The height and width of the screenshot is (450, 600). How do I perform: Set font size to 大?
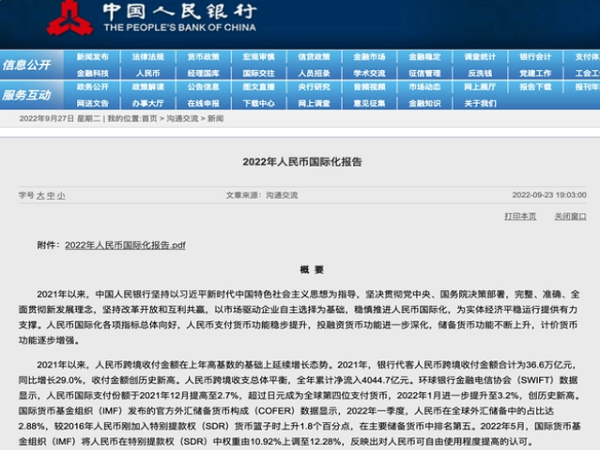pyautogui.click(x=41, y=196)
